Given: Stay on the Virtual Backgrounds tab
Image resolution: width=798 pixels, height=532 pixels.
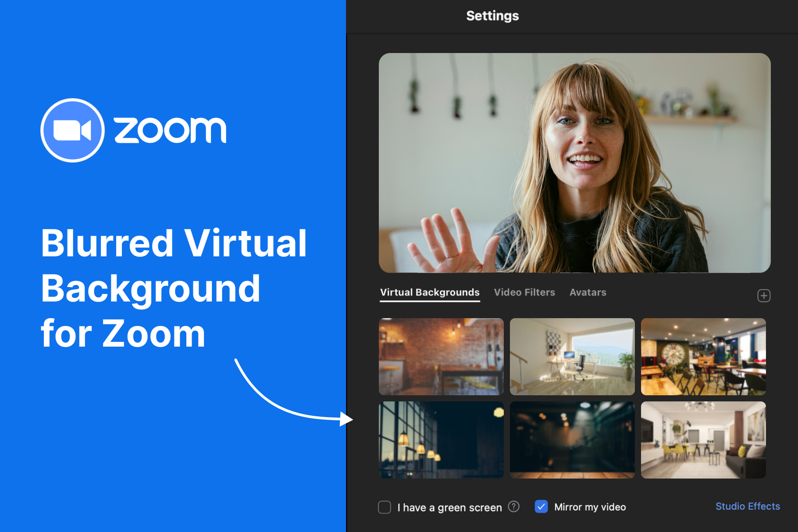Looking at the screenshot, I should pyautogui.click(x=429, y=292).
